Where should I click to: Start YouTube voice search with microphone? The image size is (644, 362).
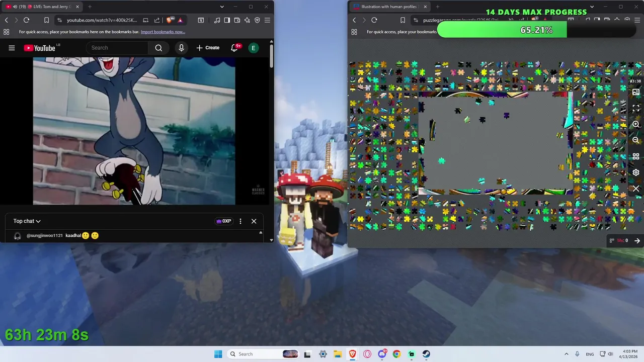click(181, 48)
